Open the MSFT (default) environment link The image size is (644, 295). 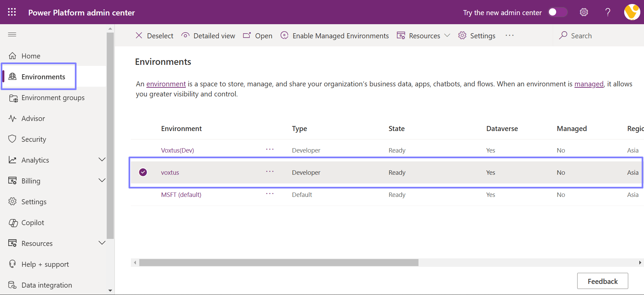(x=181, y=195)
